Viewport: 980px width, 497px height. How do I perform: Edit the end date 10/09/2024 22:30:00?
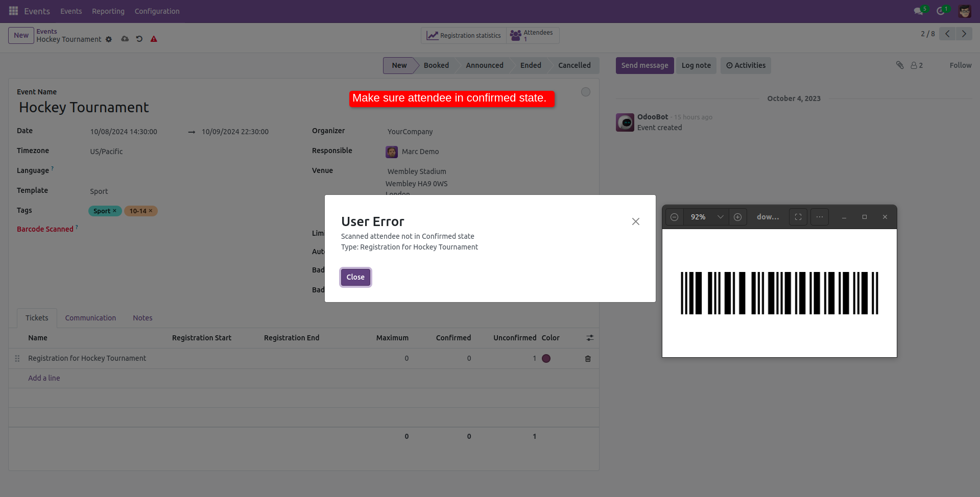235,132
